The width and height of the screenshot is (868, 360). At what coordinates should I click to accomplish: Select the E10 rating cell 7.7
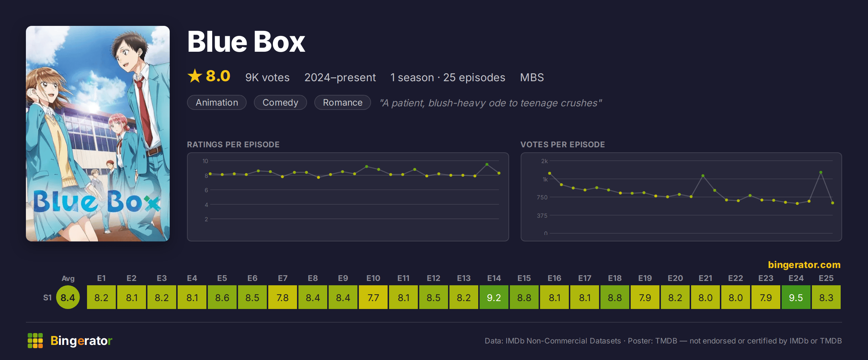coord(373,297)
